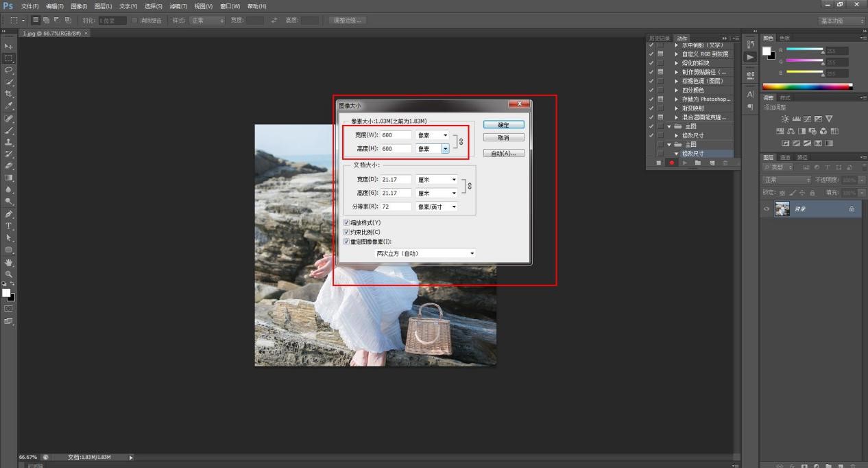Hide the 背景 layer using the eye icon
This screenshot has height=468, width=868.
click(x=767, y=209)
